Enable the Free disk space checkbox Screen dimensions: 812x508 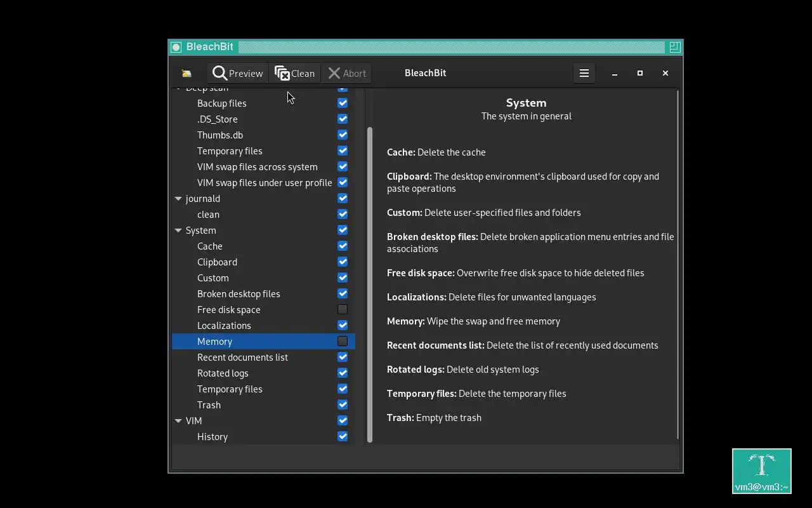tap(343, 309)
